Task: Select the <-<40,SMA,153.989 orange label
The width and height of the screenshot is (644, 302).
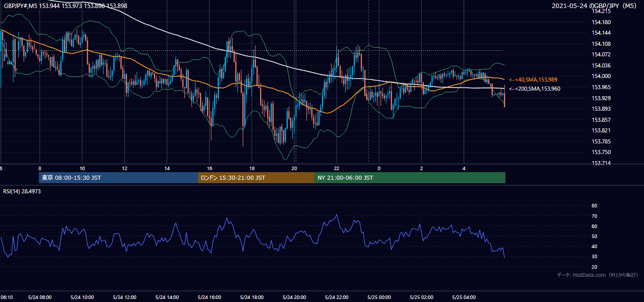Action: [533, 80]
